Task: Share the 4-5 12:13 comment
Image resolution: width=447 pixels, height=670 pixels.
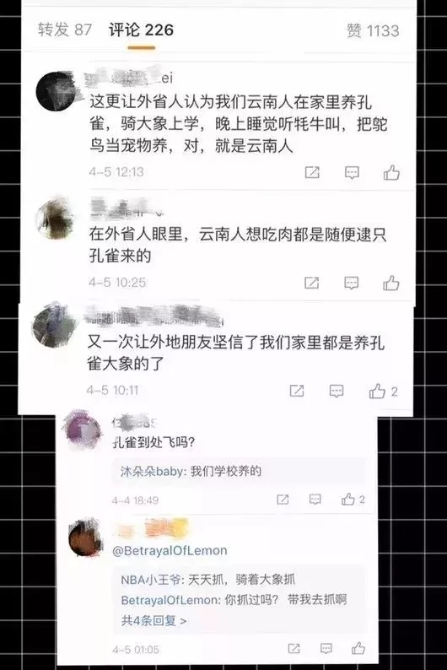Action: click(312, 172)
